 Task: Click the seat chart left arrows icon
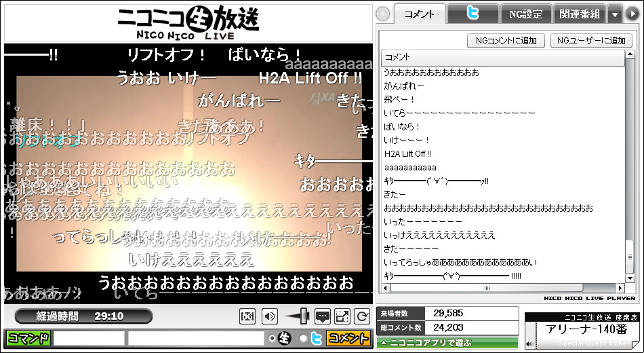click(x=530, y=344)
